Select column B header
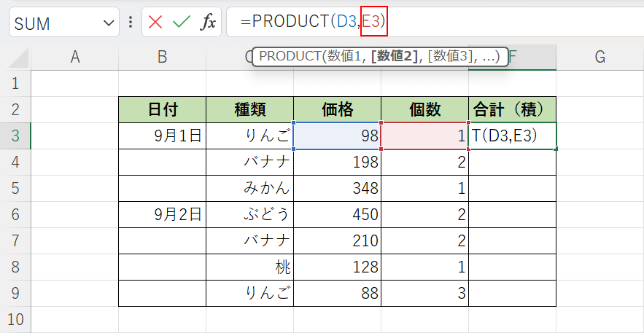The image size is (644, 333). (162, 58)
